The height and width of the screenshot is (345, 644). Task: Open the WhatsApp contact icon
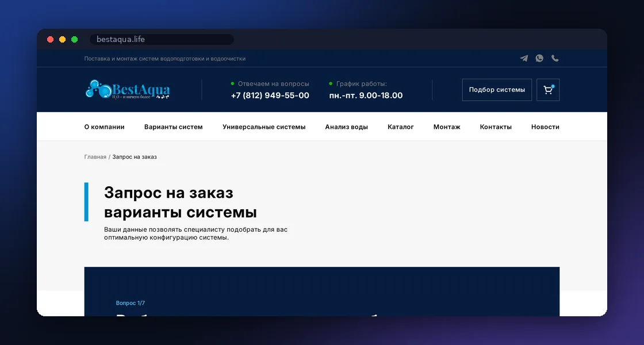click(540, 58)
